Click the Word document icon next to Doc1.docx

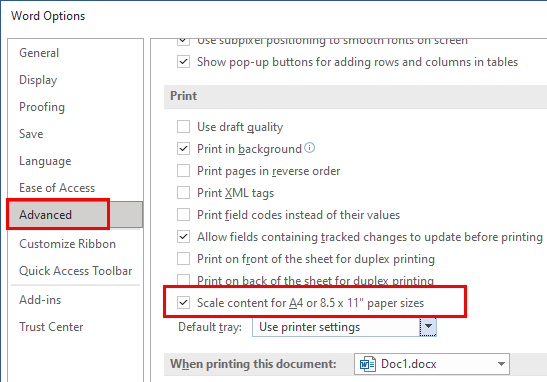(367, 364)
